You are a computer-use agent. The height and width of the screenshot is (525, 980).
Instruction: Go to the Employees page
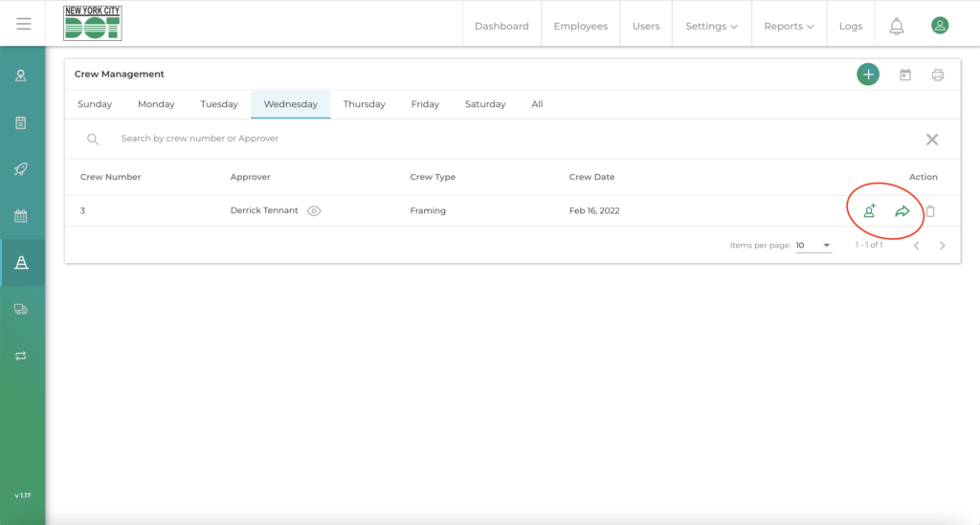580,26
